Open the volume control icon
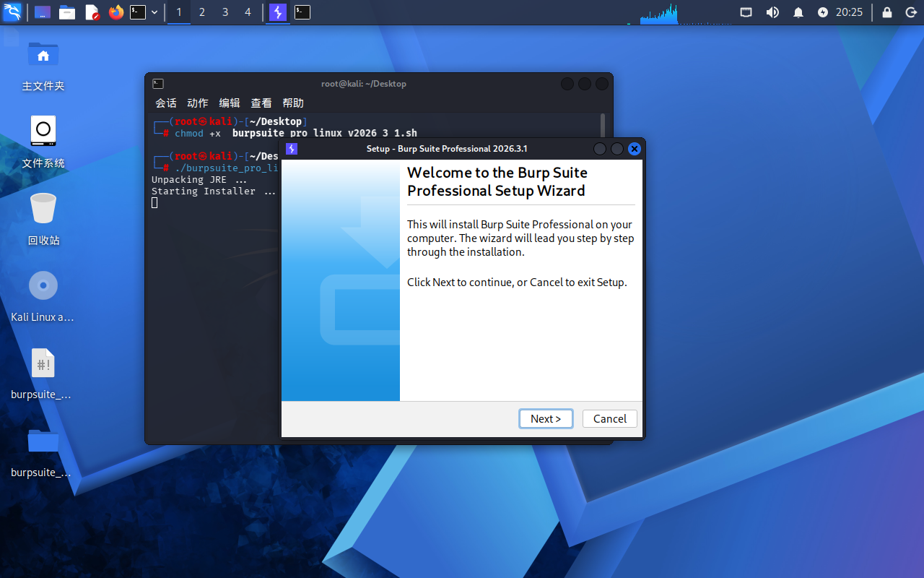Viewport: 924px width, 578px height. (x=772, y=12)
